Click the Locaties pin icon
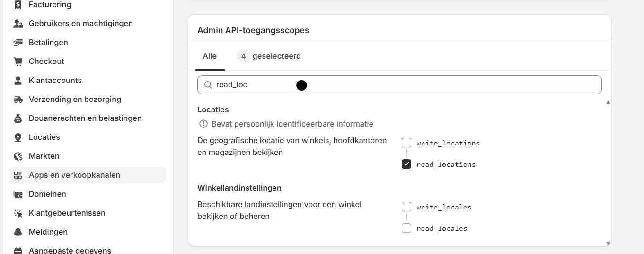Image resolution: width=644 pixels, height=254 pixels. (18, 137)
